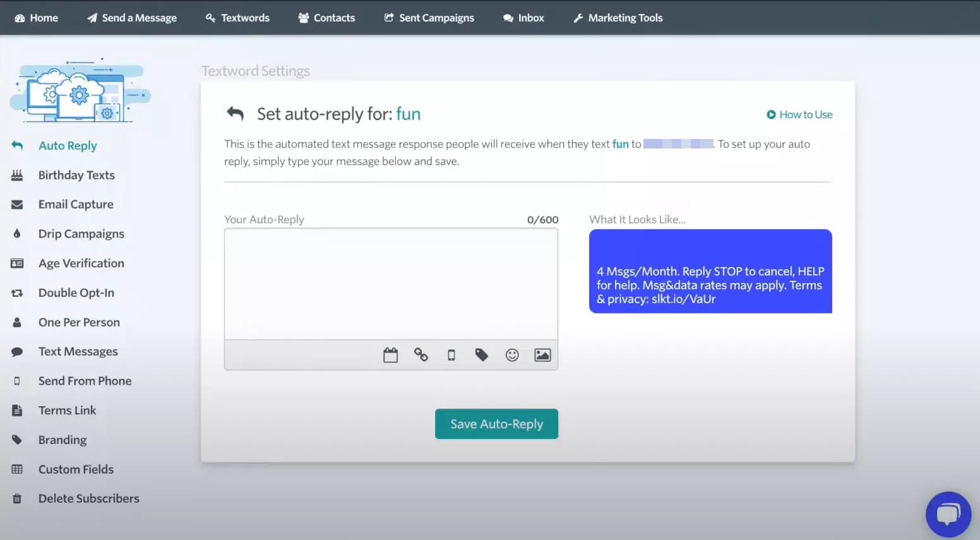Open Age Verification settings

(x=80, y=263)
